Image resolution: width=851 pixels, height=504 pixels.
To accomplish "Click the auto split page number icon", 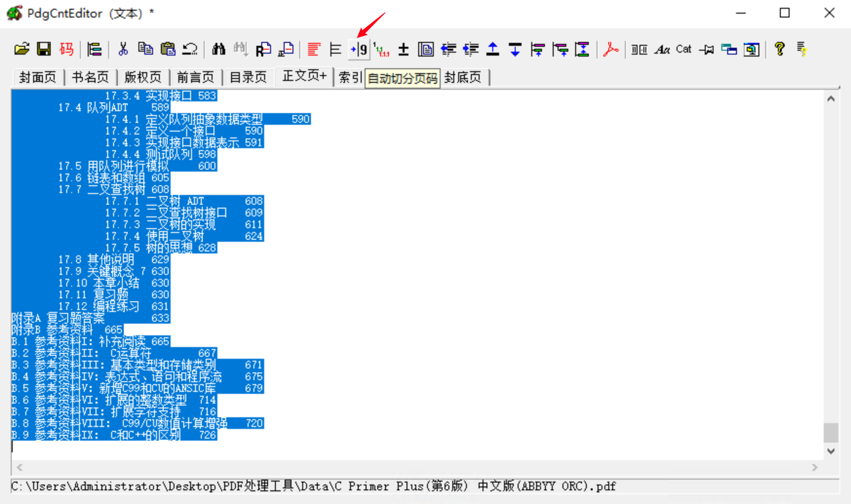I will (x=359, y=49).
